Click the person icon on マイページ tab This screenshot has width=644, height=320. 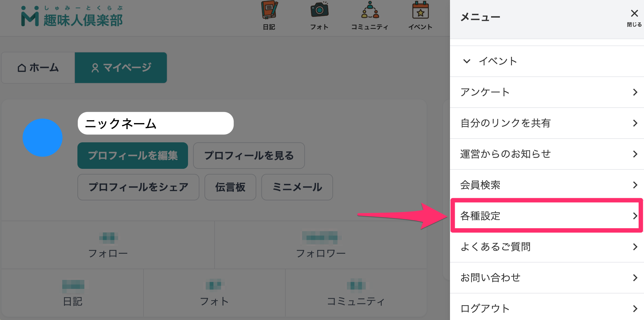click(x=95, y=68)
